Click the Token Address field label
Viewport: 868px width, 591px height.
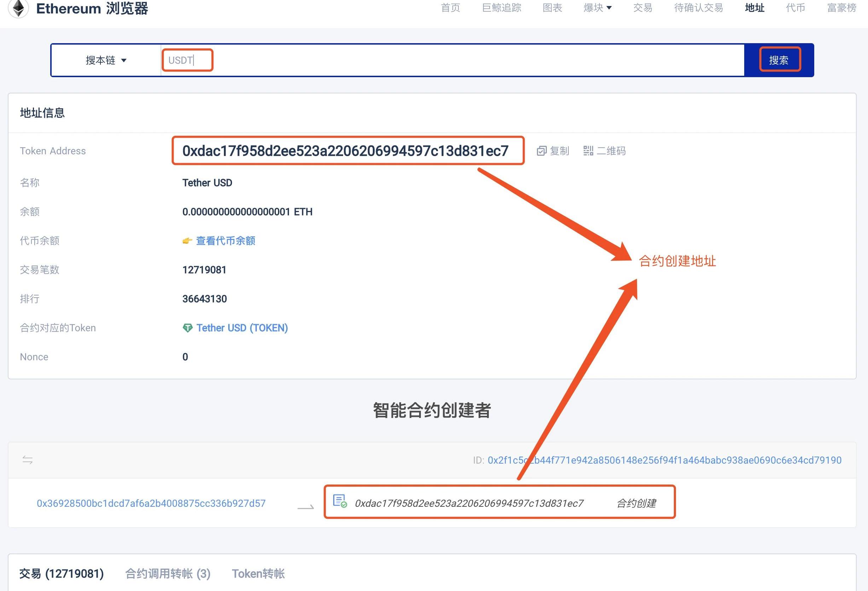[53, 151]
